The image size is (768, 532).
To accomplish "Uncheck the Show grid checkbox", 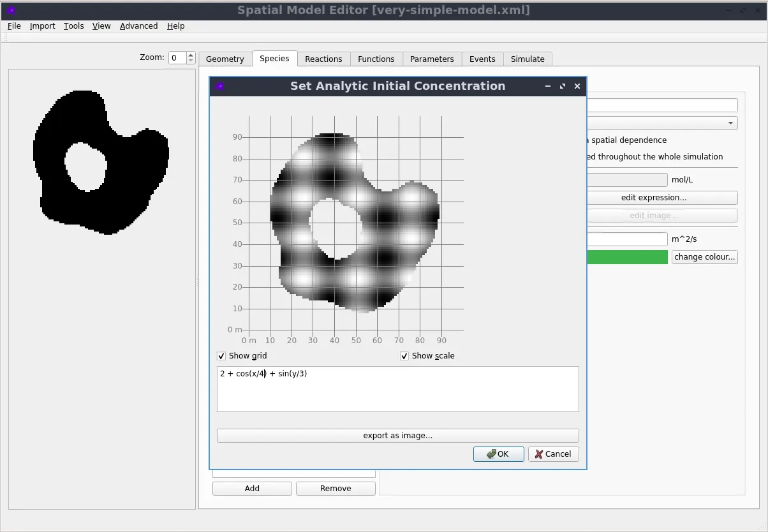I will (221, 356).
